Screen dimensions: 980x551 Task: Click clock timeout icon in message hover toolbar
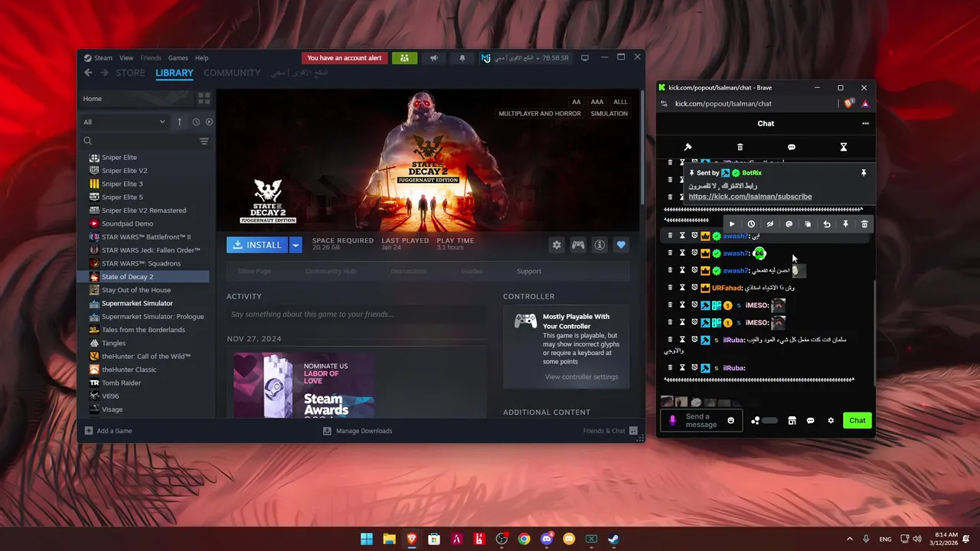[751, 224]
